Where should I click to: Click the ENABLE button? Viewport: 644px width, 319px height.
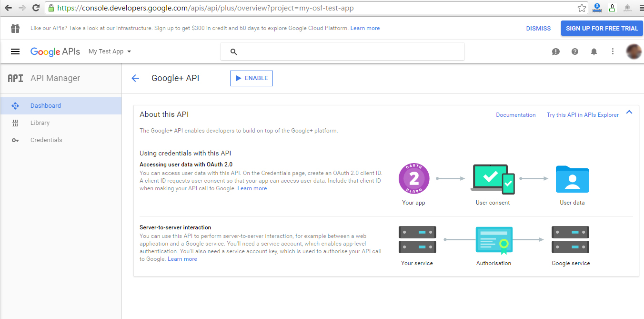point(252,78)
